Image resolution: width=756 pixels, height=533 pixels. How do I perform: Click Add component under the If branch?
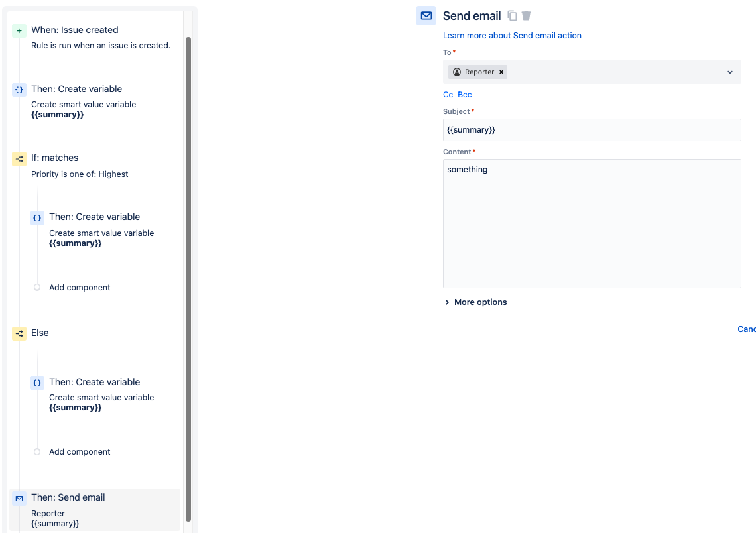[79, 287]
